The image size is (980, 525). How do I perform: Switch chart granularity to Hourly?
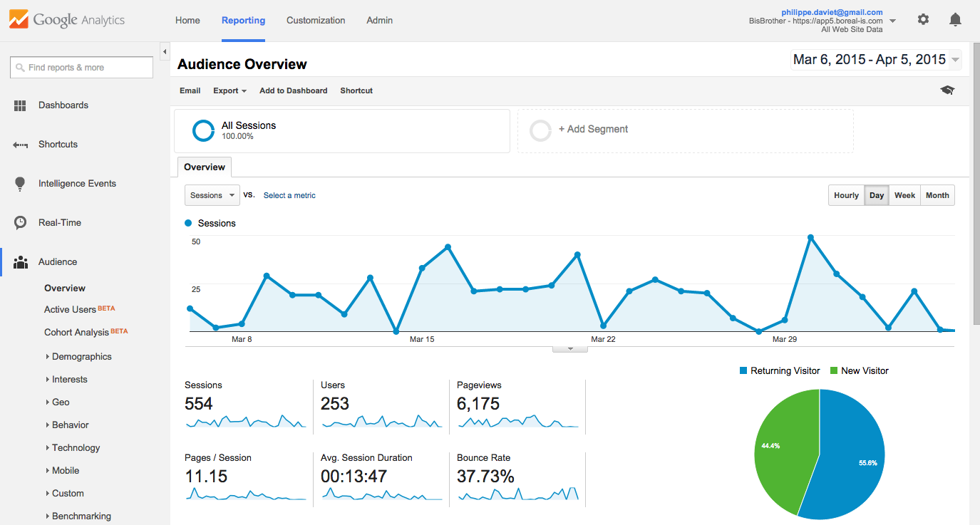[846, 195]
